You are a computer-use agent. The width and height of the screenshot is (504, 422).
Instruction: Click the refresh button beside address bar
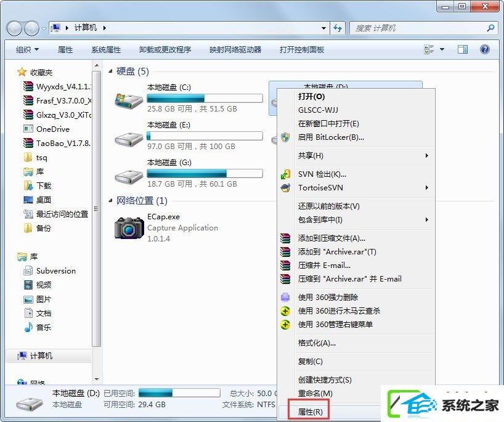pos(338,28)
